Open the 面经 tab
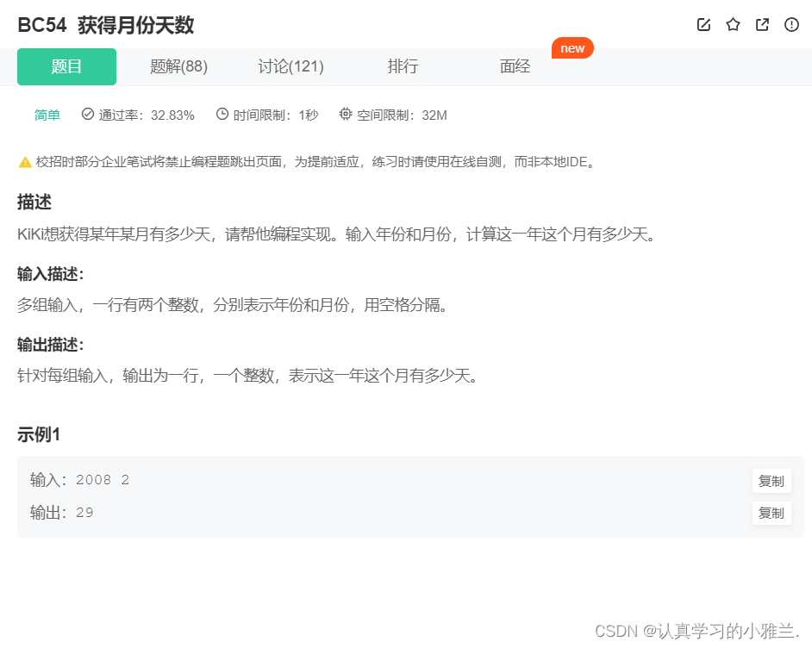 click(515, 66)
